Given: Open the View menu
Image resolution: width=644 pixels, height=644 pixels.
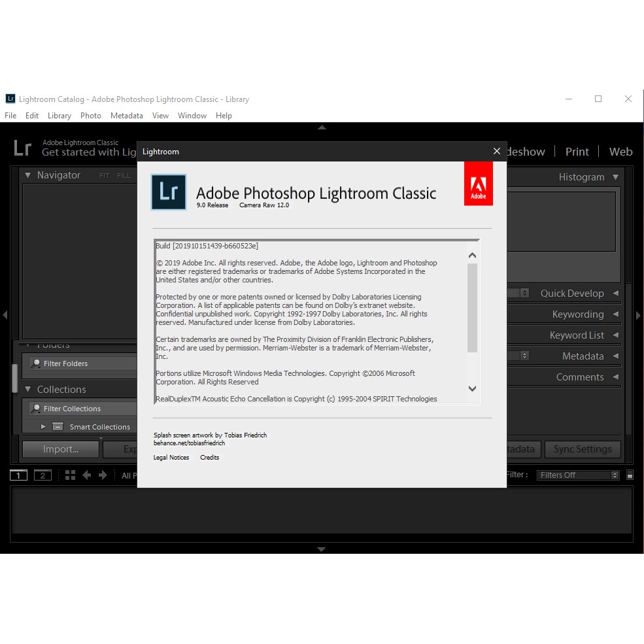Looking at the screenshot, I should [x=161, y=116].
